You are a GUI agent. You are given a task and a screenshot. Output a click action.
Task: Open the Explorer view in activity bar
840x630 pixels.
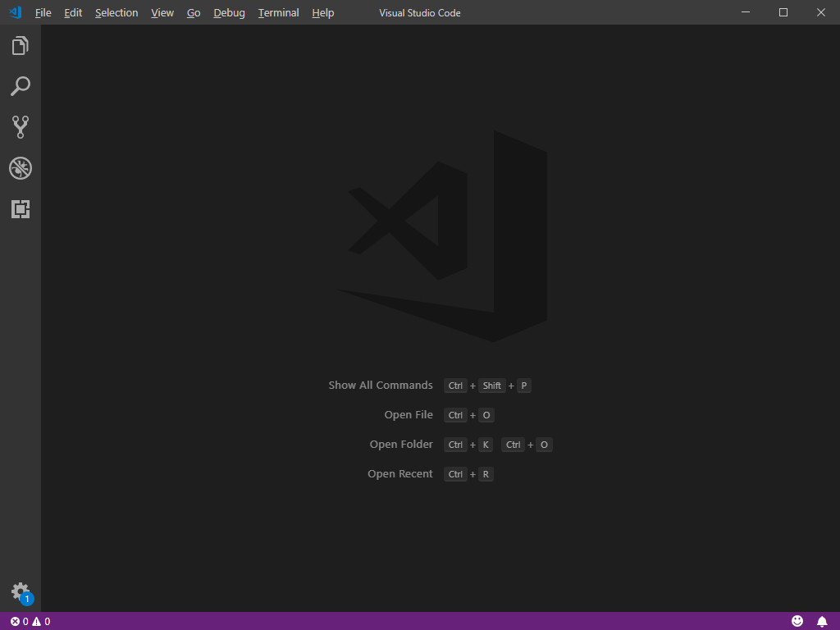[x=21, y=46]
